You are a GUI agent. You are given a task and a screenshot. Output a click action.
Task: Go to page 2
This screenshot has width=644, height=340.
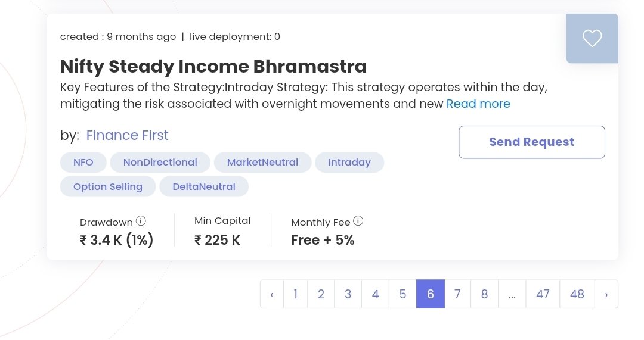point(321,294)
